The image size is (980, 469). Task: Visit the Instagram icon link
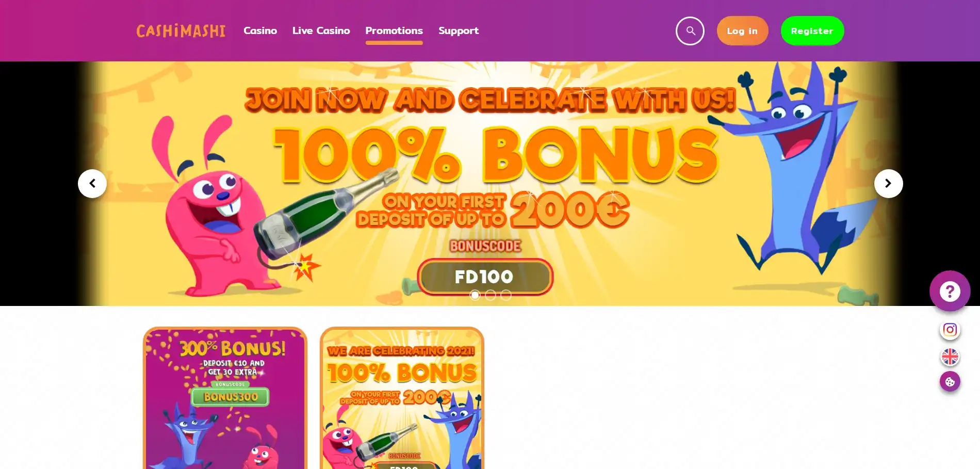pyautogui.click(x=950, y=330)
